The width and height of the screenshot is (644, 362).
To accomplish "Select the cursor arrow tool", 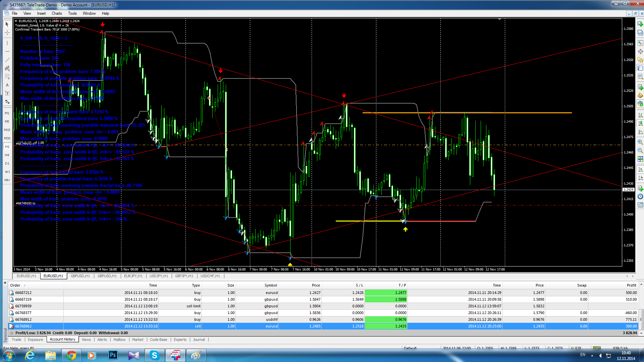I will (x=7, y=24).
